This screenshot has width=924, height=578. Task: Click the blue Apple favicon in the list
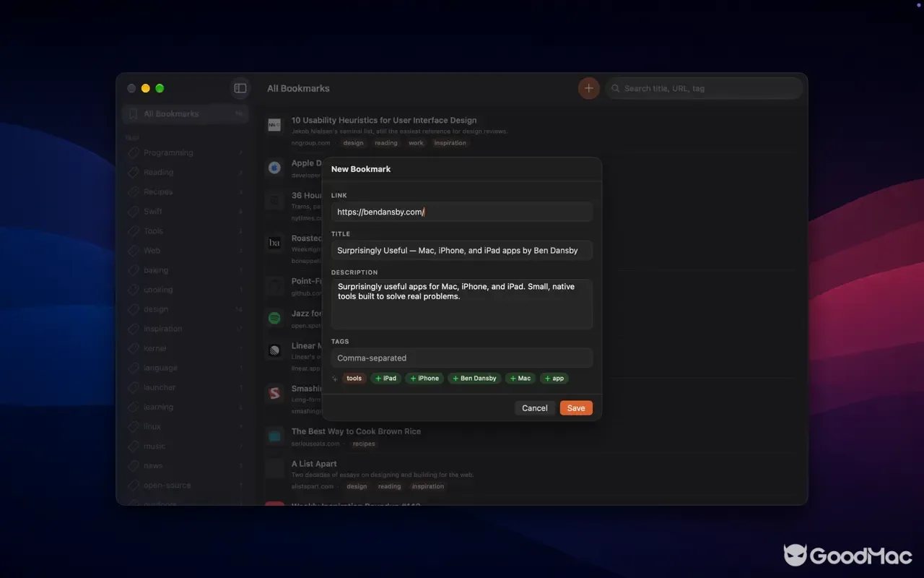(x=274, y=168)
